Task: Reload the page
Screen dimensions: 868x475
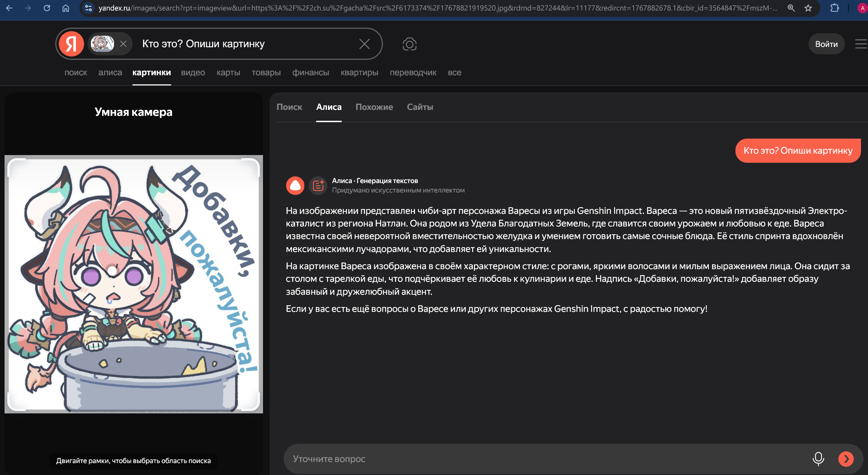Action: [47, 8]
